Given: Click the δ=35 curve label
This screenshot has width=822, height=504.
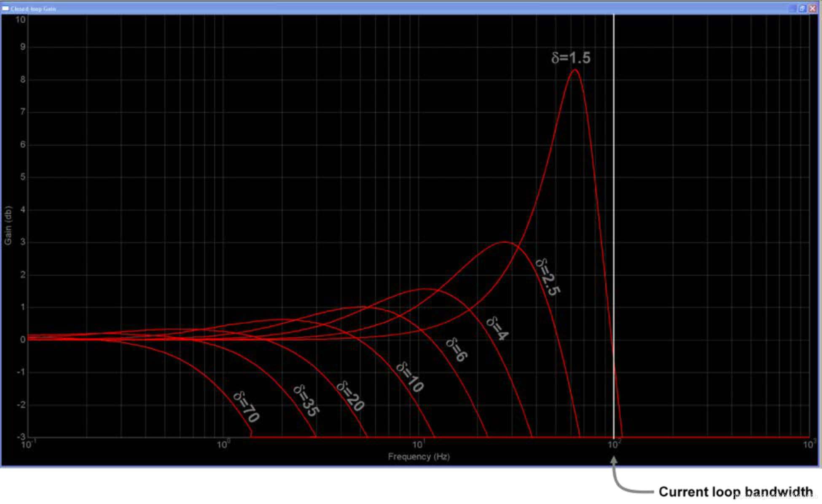Looking at the screenshot, I should [306, 401].
